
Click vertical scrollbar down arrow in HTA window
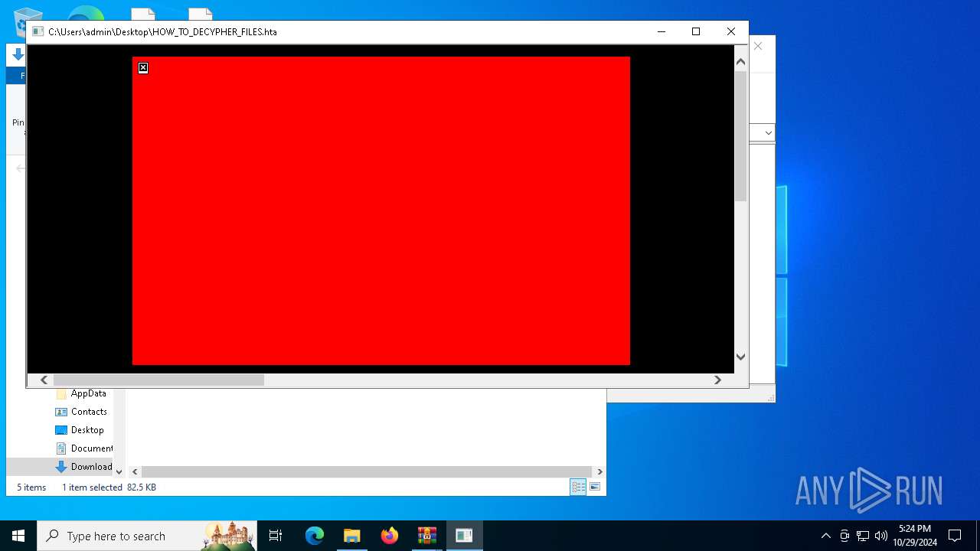[740, 357]
